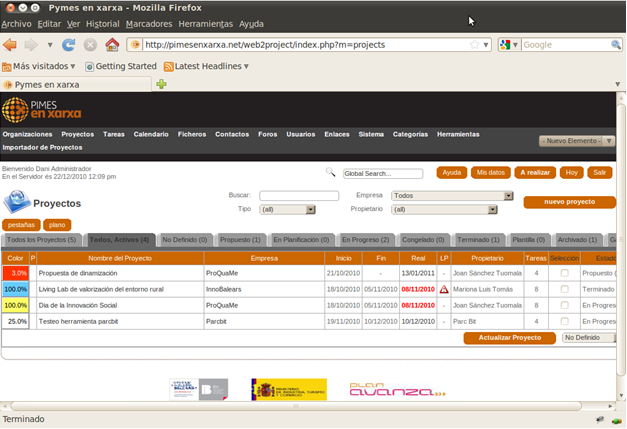Viewport: 627px width, 429px height.
Task: Expand the Tipo dropdown filter
Action: (298, 210)
